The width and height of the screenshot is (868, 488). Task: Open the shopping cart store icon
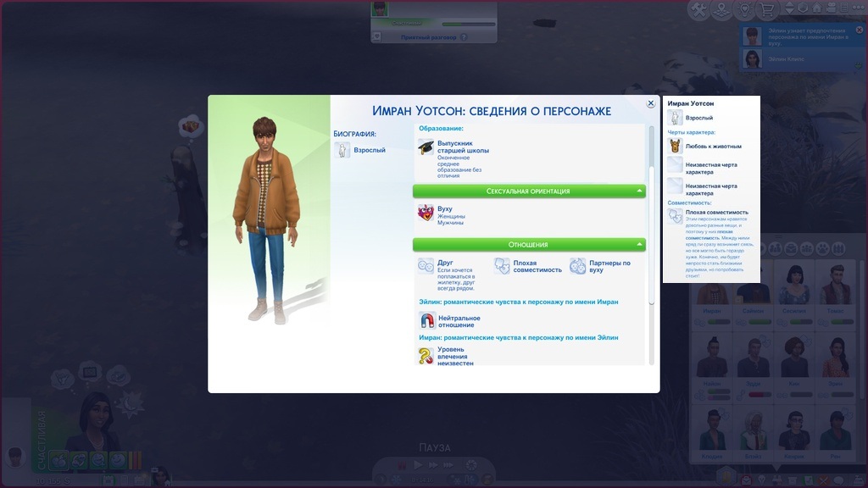point(766,9)
